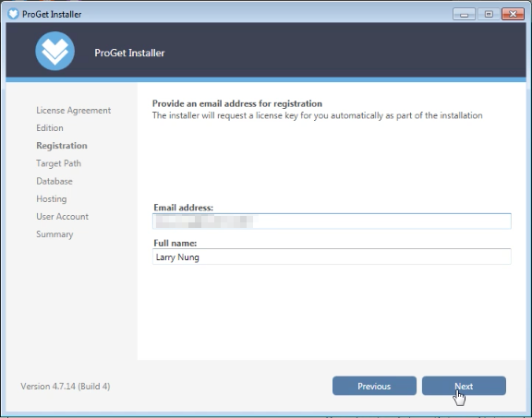
Task: Jump to Target Path step
Action: (59, 163)
